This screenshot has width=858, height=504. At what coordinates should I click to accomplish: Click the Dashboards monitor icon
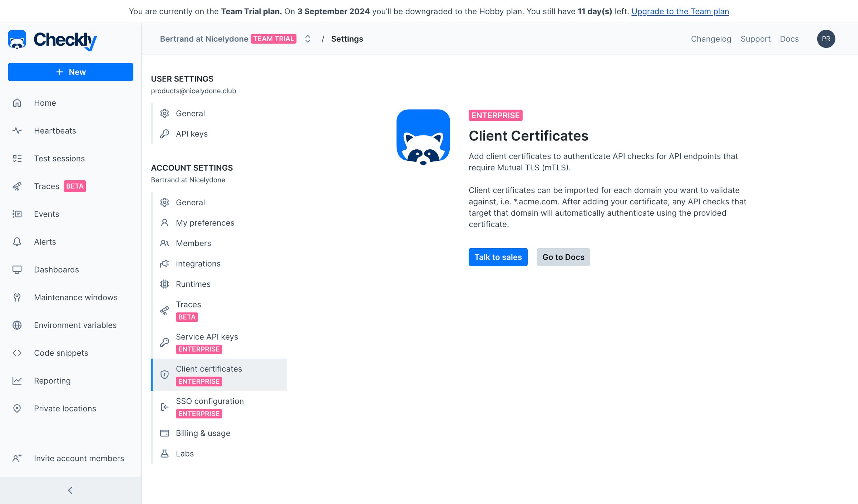(x=17, y=270)
